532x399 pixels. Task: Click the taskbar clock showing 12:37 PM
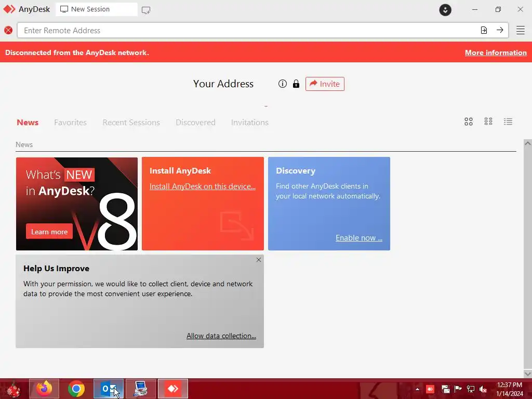point(510,389)
